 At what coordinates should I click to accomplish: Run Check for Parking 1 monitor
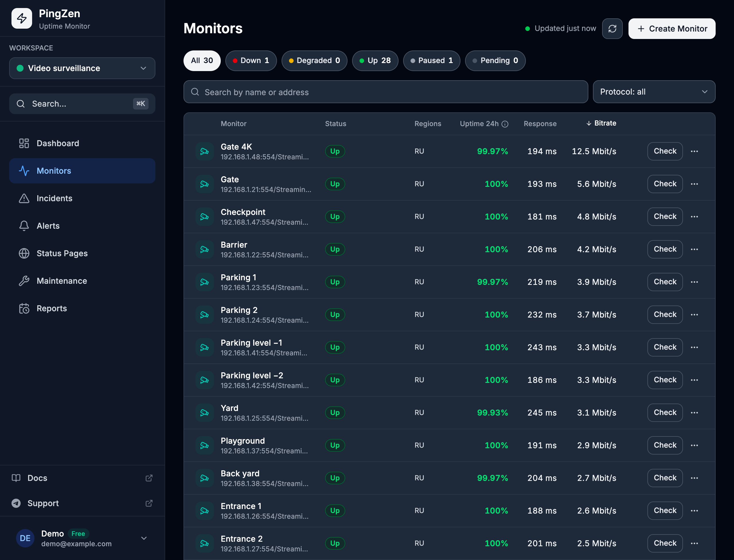665,282
